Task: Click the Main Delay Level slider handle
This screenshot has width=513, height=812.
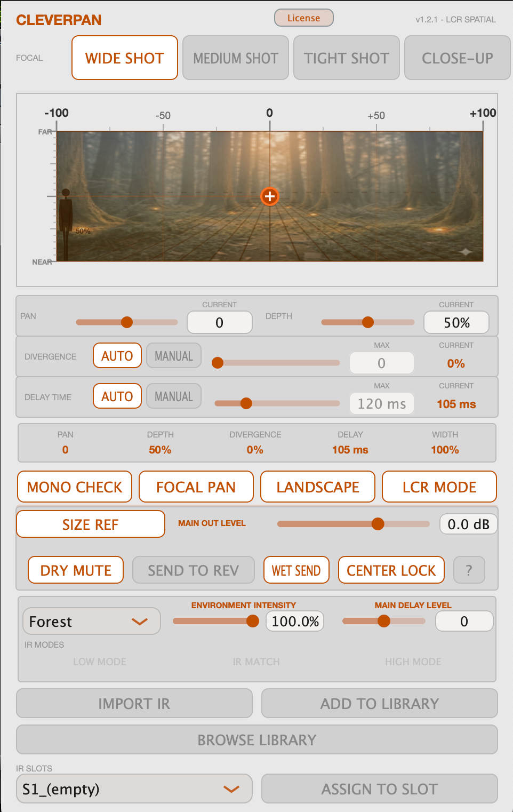Action: click(x=384, y=621)
